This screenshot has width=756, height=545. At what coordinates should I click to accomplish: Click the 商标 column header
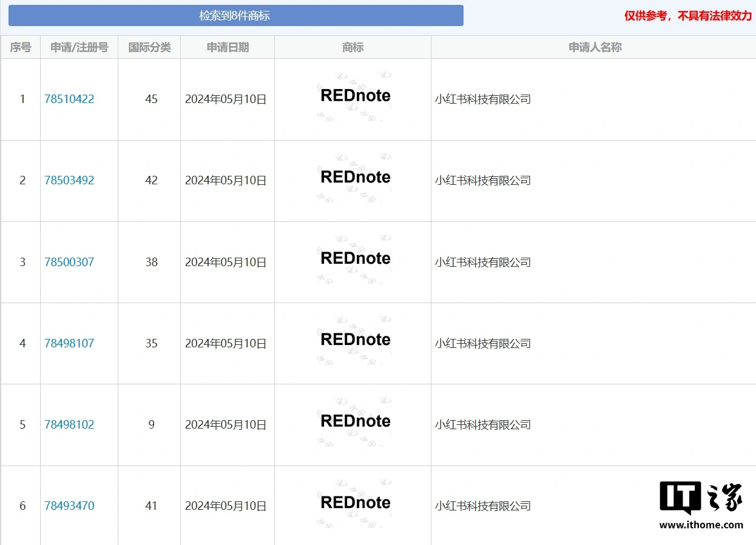click(353, 47)
